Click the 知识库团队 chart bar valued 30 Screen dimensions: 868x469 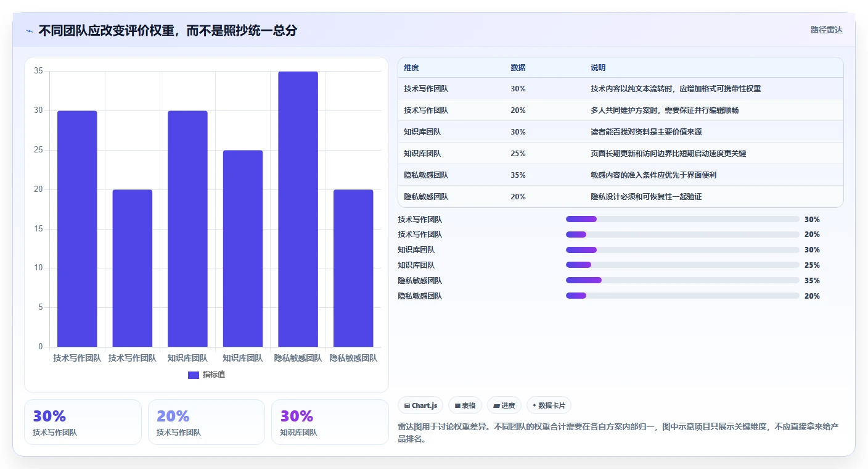click(x=187, y=229)
